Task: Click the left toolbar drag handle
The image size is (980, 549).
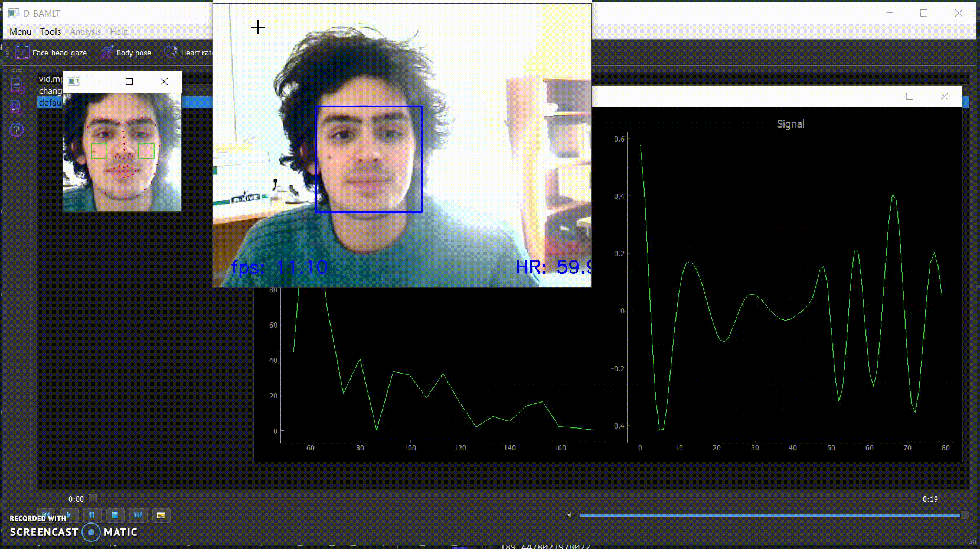Action: [x=17, y=70]
